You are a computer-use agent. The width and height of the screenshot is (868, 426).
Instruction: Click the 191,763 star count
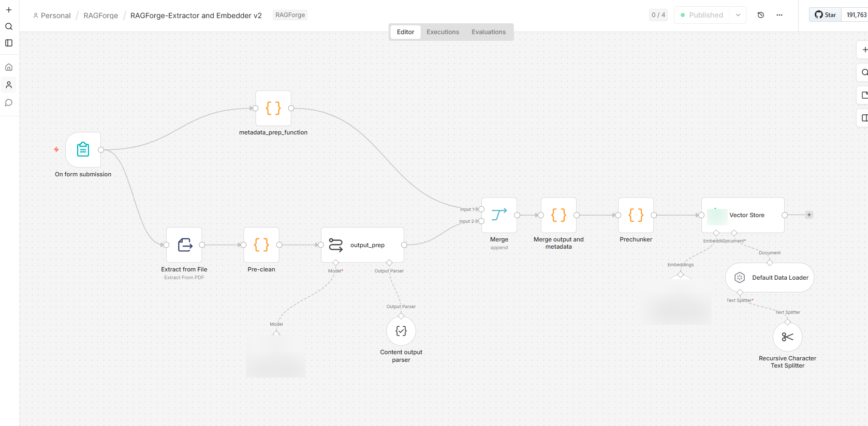(x=856, y=15)
